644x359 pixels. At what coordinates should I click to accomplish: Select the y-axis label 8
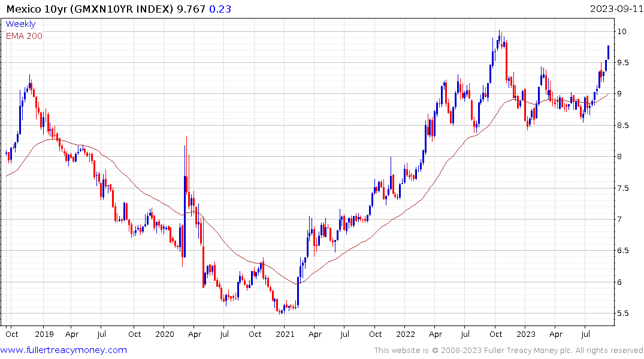620,156
